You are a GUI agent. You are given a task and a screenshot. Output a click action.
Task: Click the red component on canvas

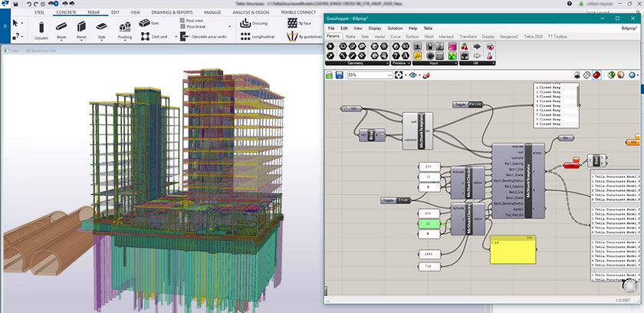pos(571,165)
